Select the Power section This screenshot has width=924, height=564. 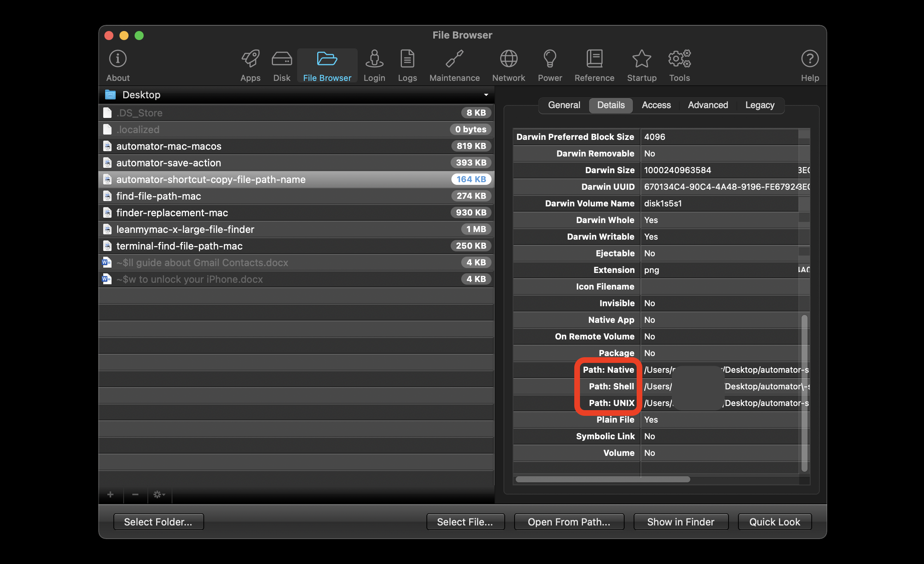(x=550, y=65)
